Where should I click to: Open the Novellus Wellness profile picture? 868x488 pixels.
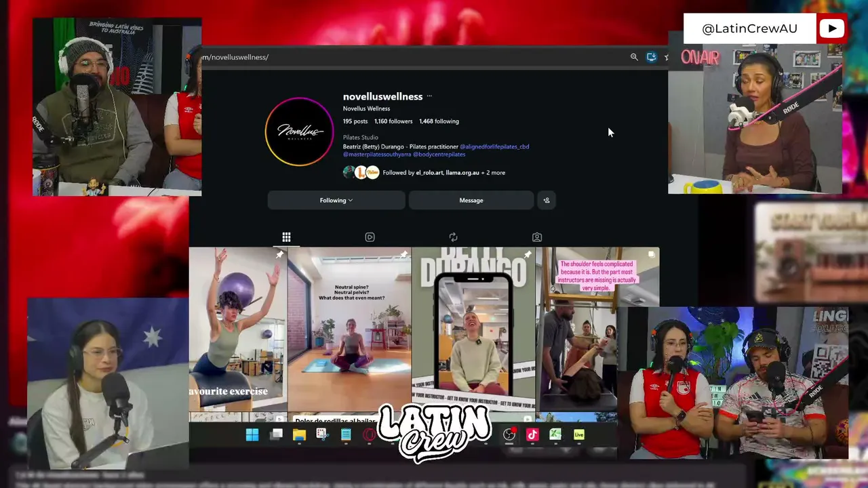coord(299,131)
